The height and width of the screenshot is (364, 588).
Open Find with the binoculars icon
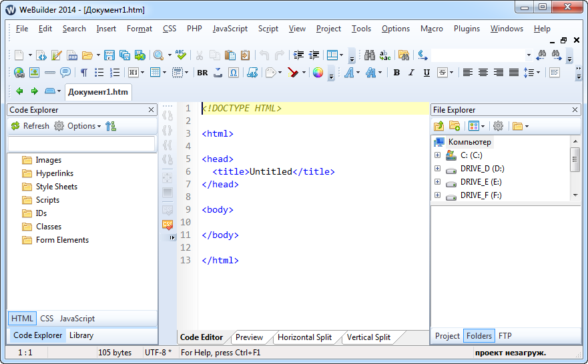pos(370,55)
